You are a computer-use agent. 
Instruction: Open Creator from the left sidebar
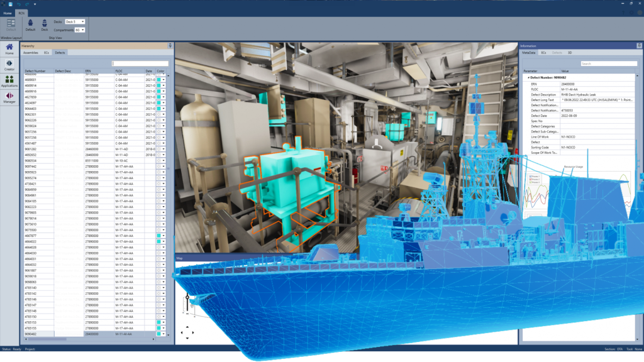pos(9,65)
